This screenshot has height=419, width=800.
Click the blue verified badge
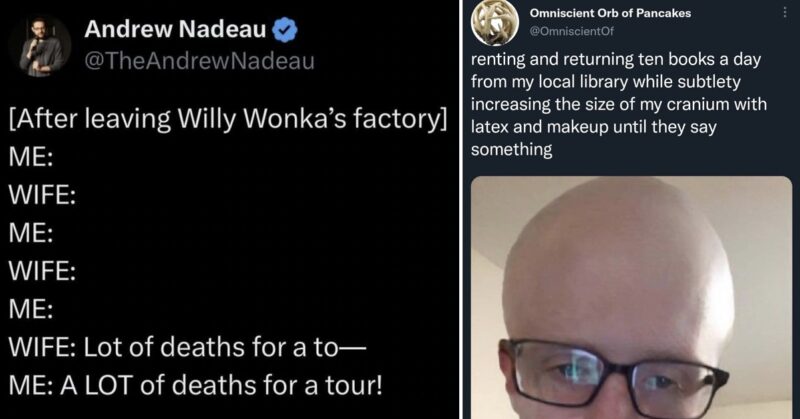point(285,30)
